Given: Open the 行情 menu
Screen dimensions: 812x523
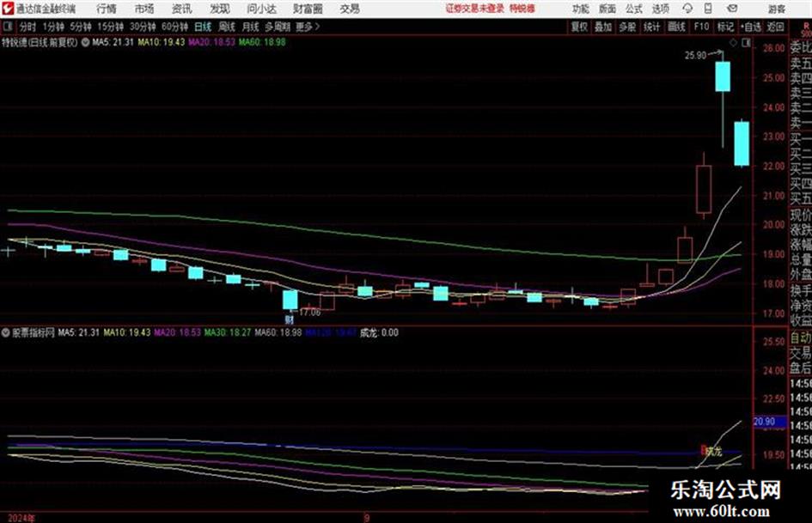Looking at the screenshot, I should (x=107, y=9).
